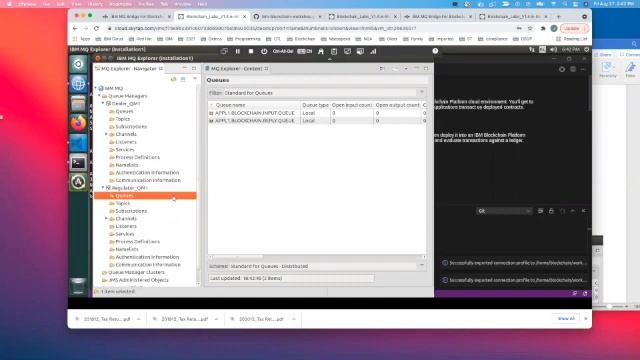The height and width of the screenshot is (360, 640).
Task: Open the Ubuntu dash search icon
Action: coord(78,64)
